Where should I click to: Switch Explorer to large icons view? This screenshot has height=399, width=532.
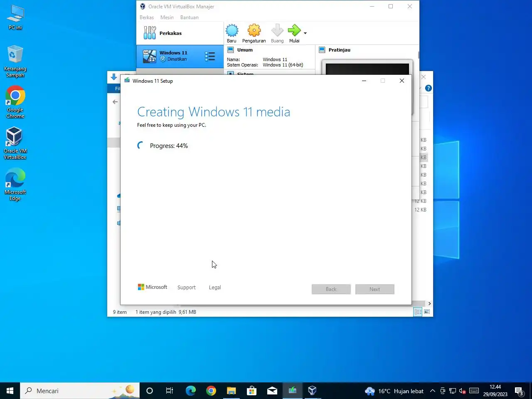click(x=427, y=312)
